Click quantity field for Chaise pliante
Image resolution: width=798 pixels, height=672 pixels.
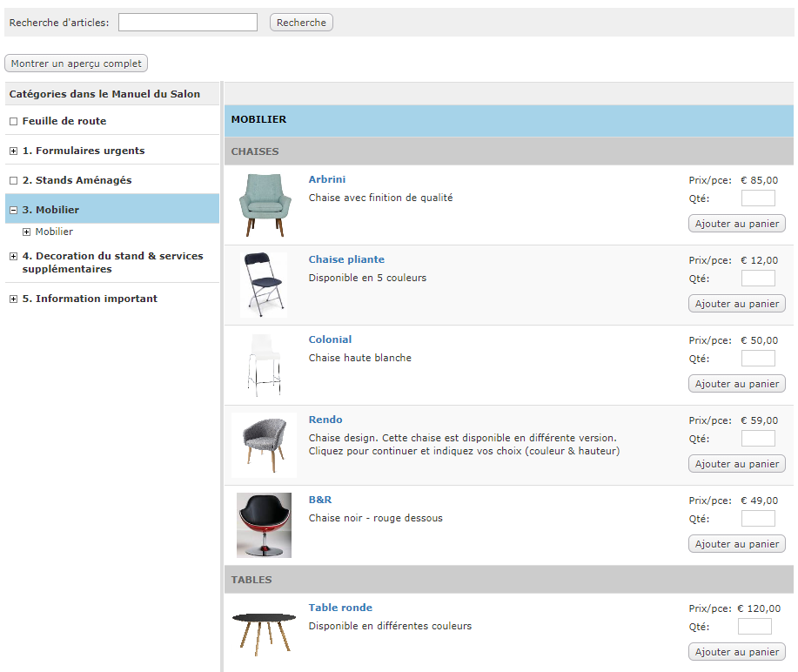click(758, 279)
